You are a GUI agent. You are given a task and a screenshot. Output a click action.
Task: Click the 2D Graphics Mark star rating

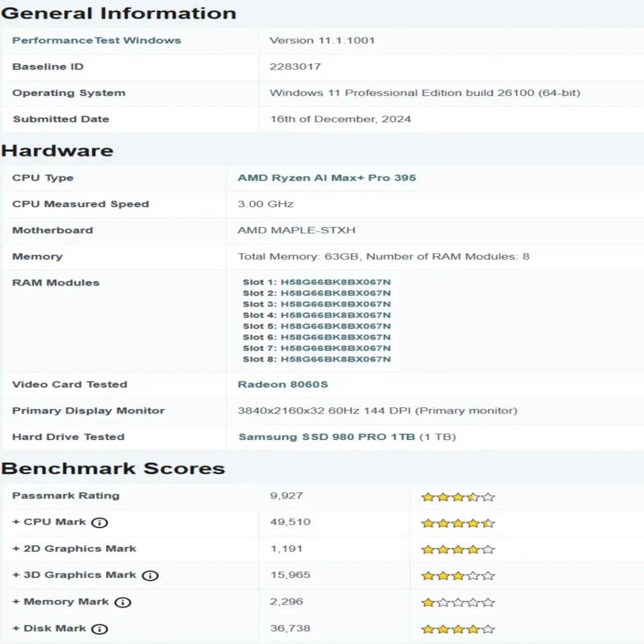point(458,550)
